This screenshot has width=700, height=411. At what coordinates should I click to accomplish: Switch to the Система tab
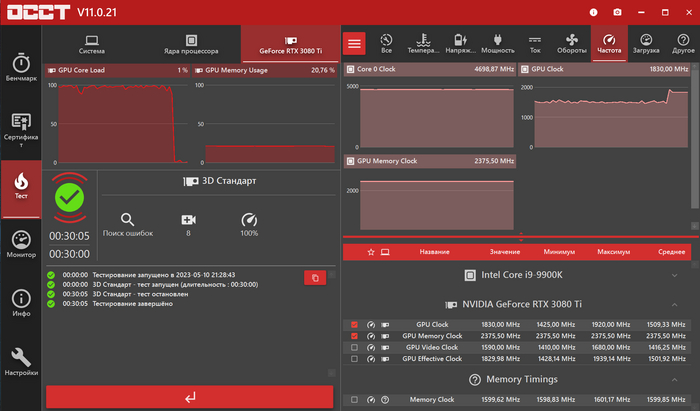91,43
